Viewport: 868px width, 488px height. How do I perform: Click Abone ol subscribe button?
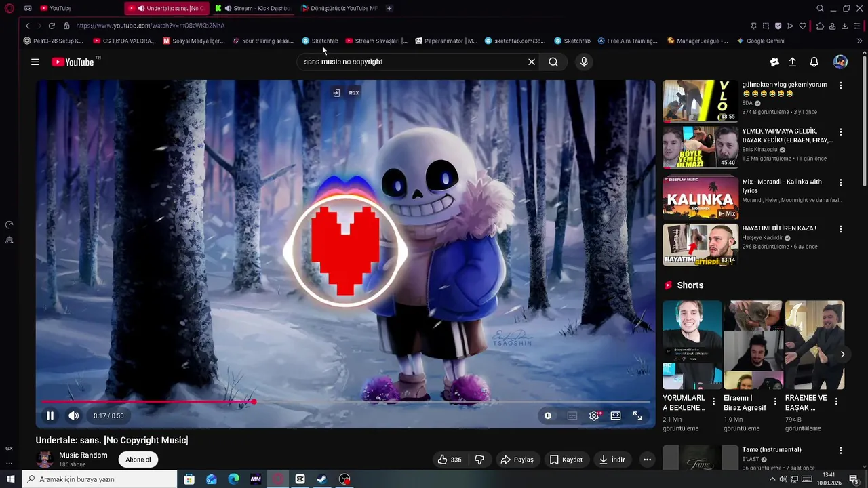pos(138,460)
